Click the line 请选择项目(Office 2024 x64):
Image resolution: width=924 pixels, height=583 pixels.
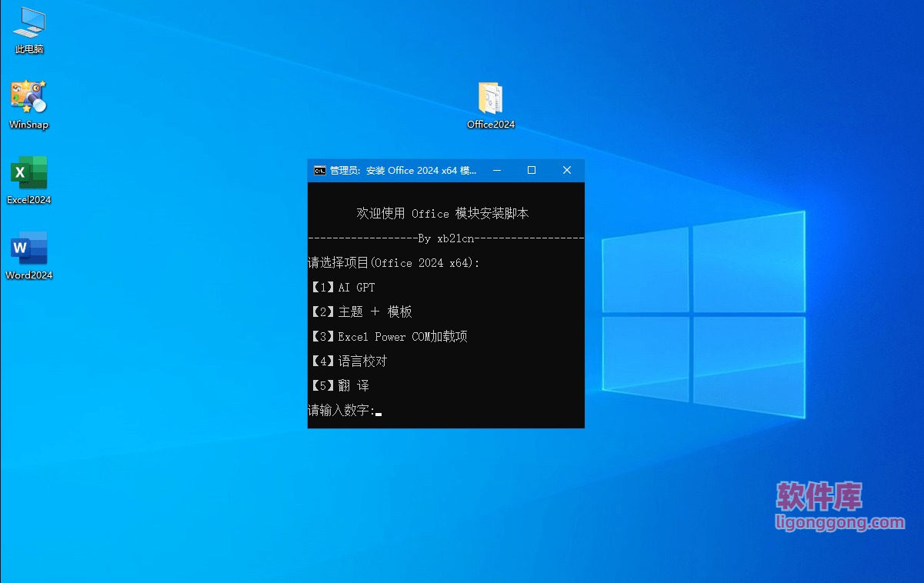[394, 263]
